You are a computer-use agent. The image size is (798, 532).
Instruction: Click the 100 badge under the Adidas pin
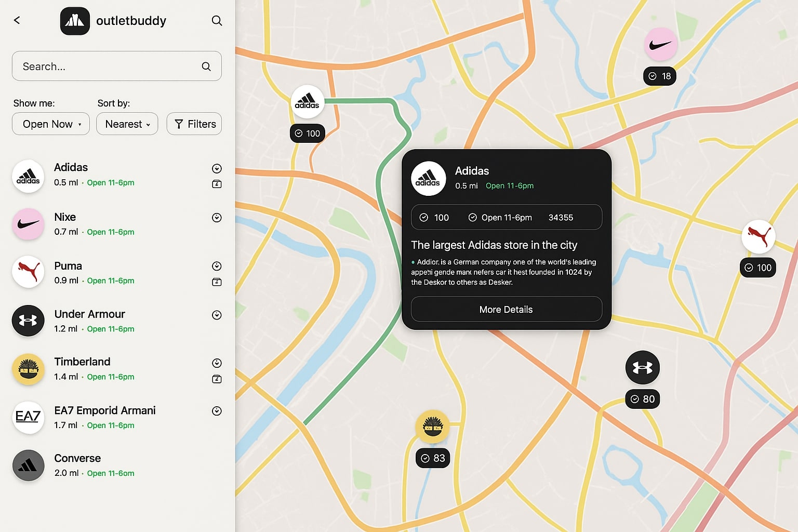click(308, 134)
